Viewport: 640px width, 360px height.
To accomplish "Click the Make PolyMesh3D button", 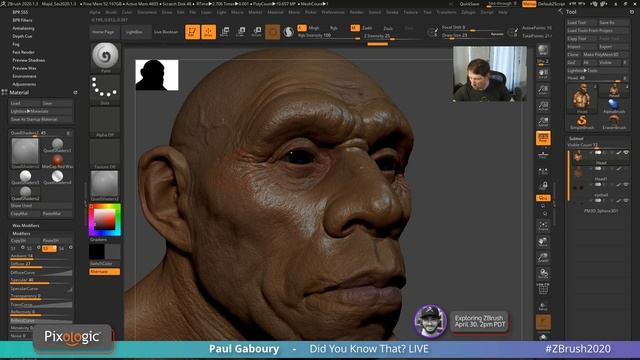I will [x=605, y=54].
